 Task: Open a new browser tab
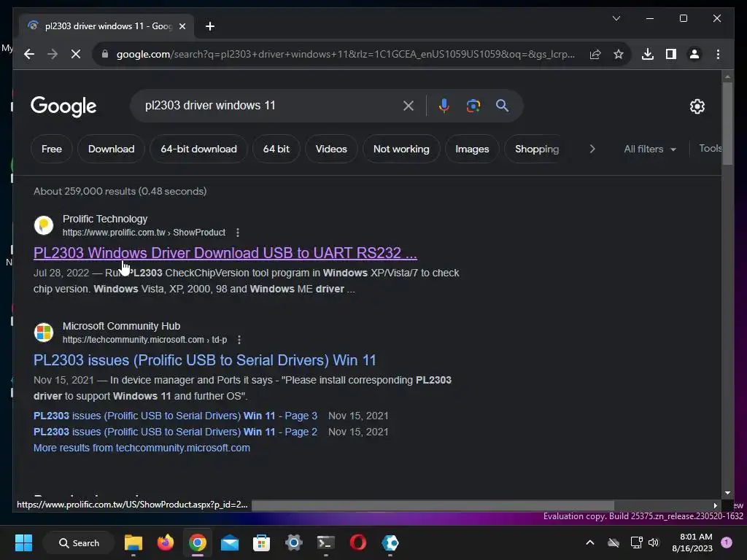tap(210, 26)
